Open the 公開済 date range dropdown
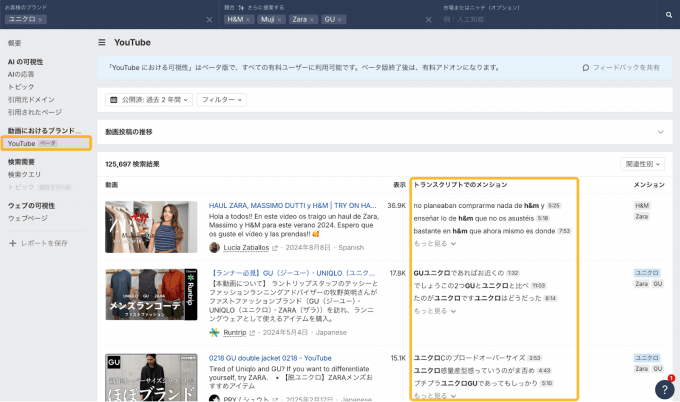 pyautogui.click(x=148, y=100)
